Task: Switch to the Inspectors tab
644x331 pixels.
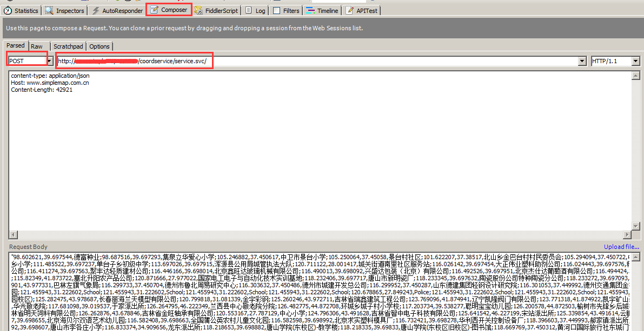Action: (65, 11)
